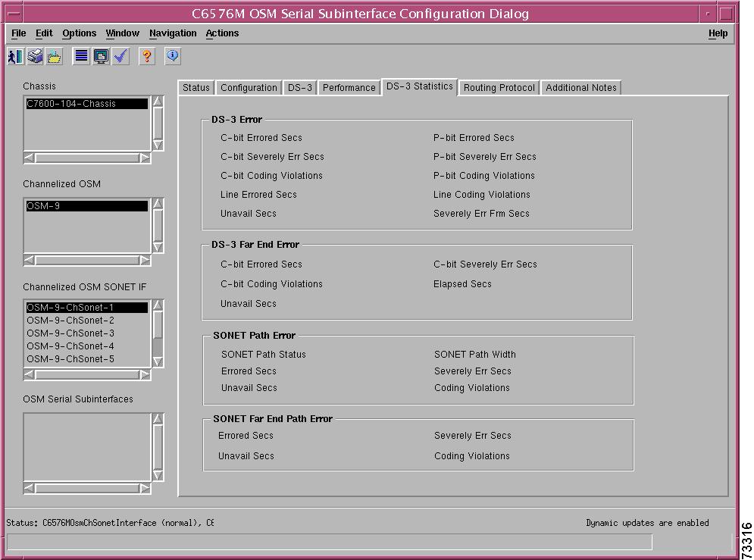Screen dimensions: 754x560
Task: Click the empty message field at the bottom
Action: [330, 542]
